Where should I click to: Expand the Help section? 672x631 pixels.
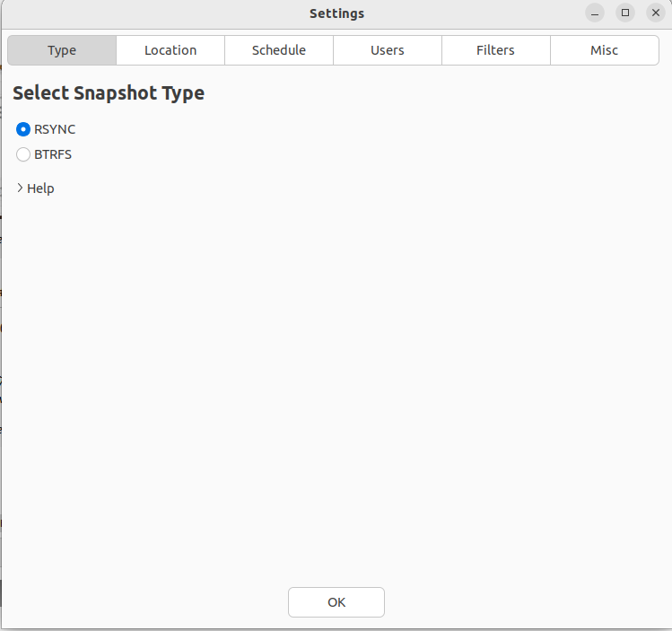click(35, 188)
